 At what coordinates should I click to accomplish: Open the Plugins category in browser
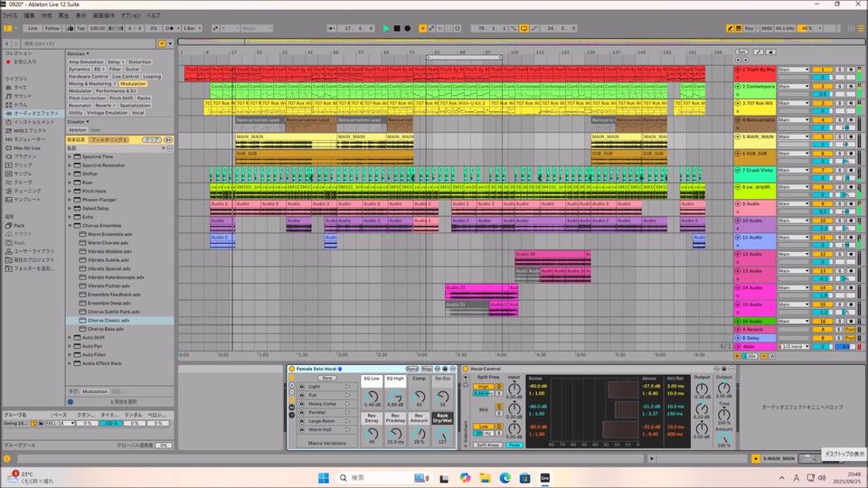click(24, 155)
